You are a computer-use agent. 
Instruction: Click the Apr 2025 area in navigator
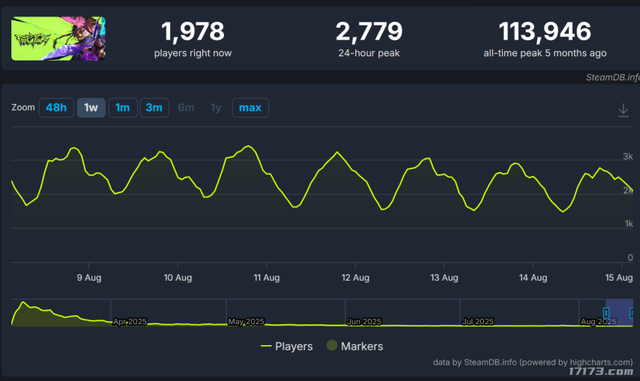coord(130,322)
